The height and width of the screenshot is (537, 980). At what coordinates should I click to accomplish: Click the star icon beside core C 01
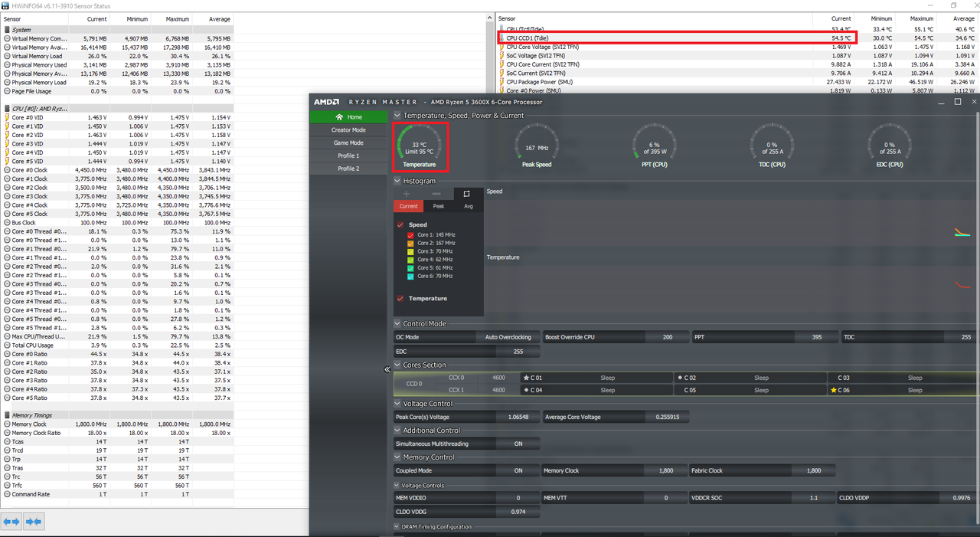tap(526, 378)
